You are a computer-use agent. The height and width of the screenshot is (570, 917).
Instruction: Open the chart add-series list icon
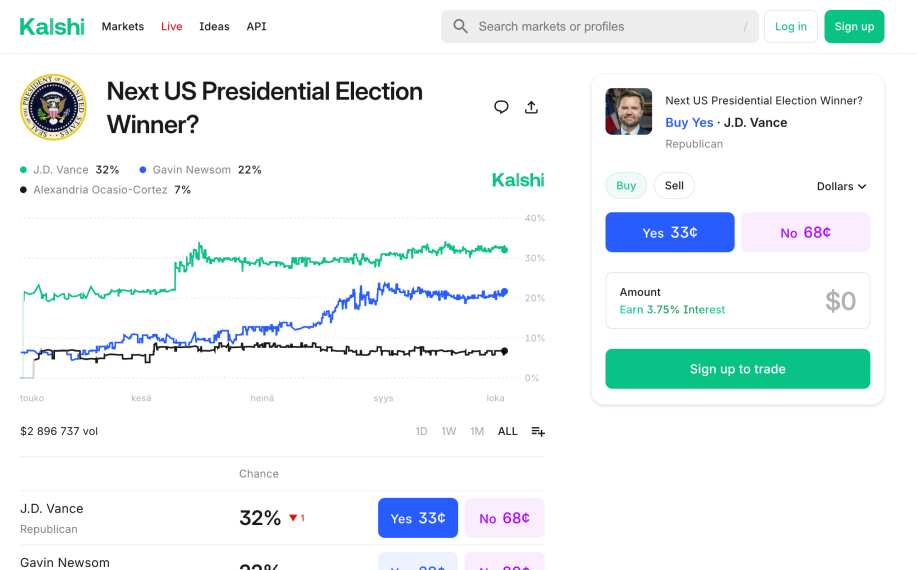[x=538, y=431]
